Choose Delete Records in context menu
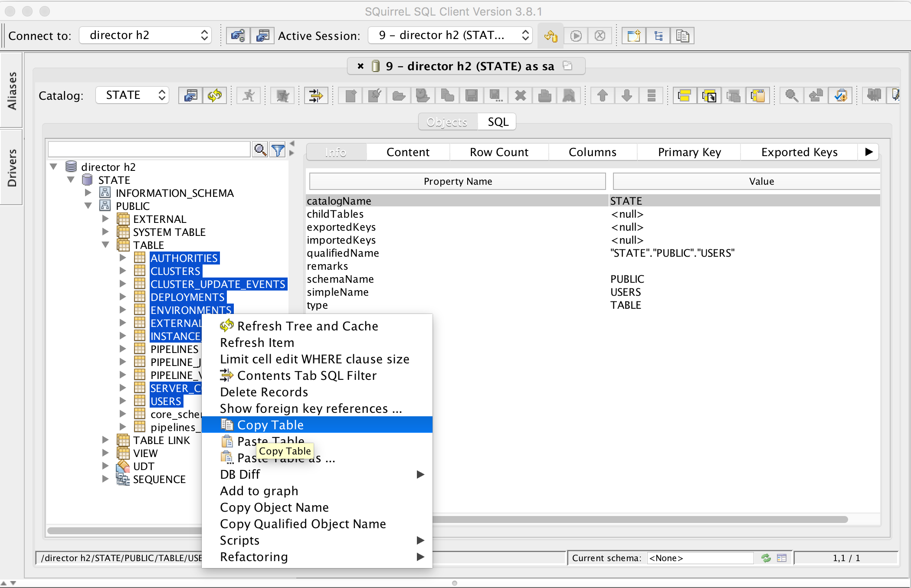911x588 pixels. [317, 392]
